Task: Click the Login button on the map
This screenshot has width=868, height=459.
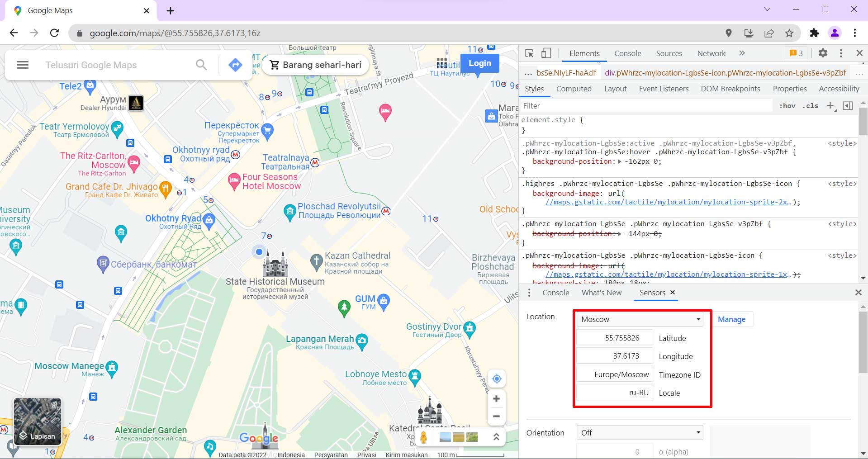Action: (479, 63)
